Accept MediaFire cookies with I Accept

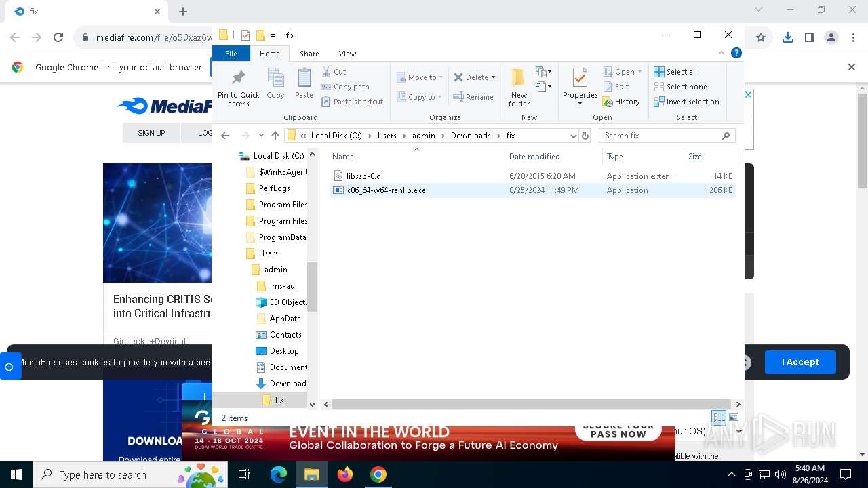[x=800, y=362]
